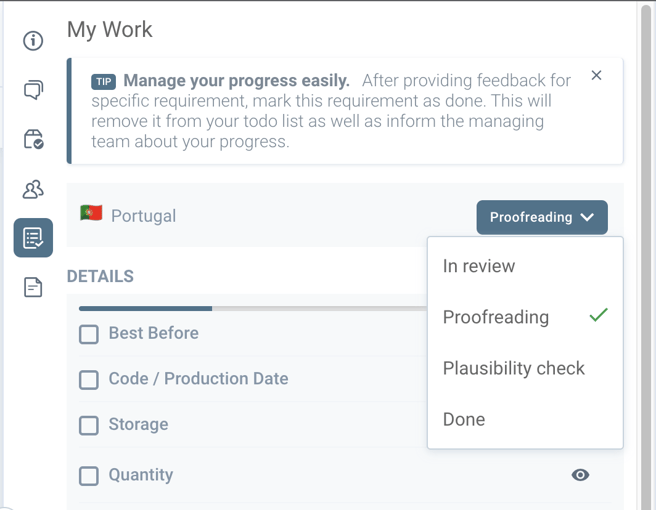
Task: Pick Plausibility check status option
Action: (514, 368)
